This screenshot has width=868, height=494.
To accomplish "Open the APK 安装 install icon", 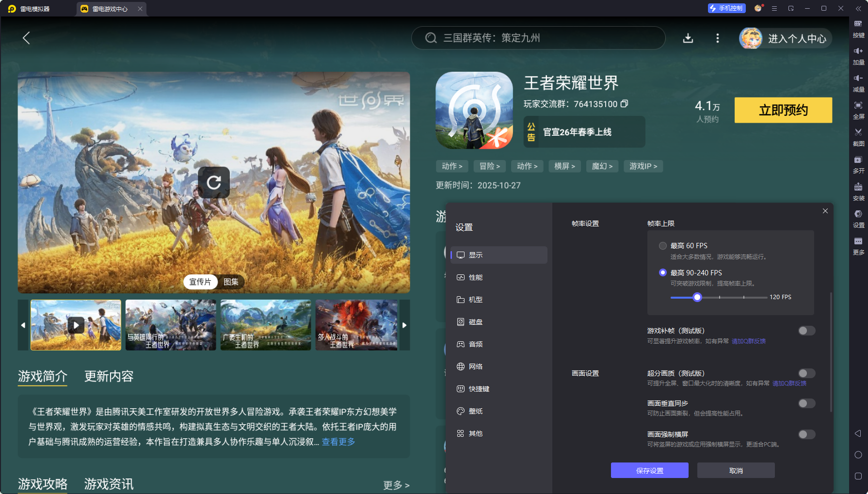I will click(x=857, y=191).
